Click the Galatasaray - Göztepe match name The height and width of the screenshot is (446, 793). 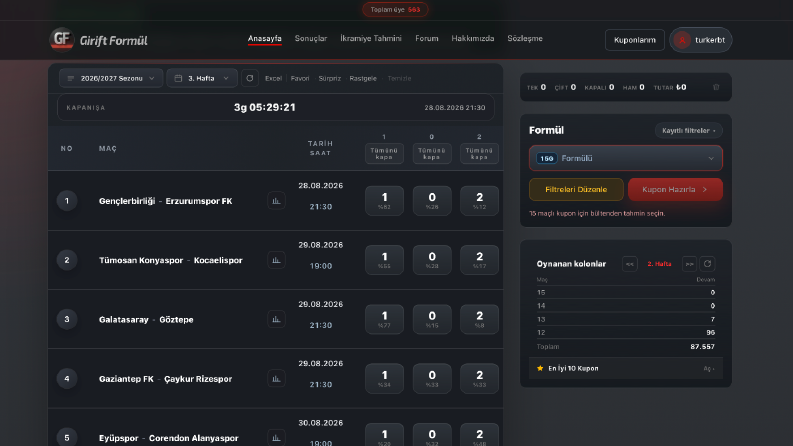(146, 320)
